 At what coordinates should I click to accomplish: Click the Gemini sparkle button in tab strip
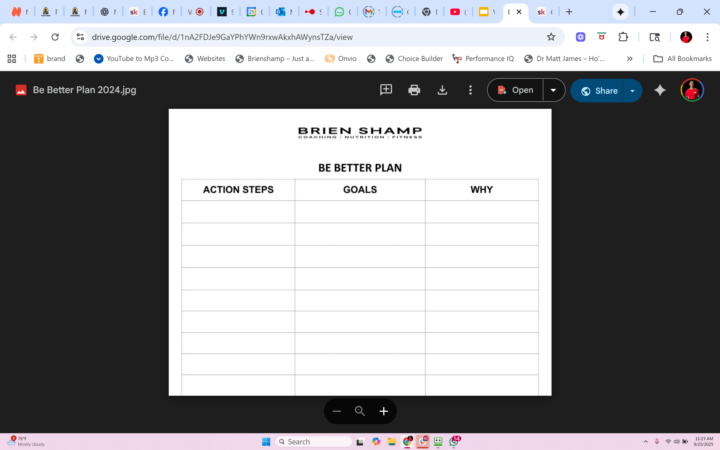coord(620,12)
